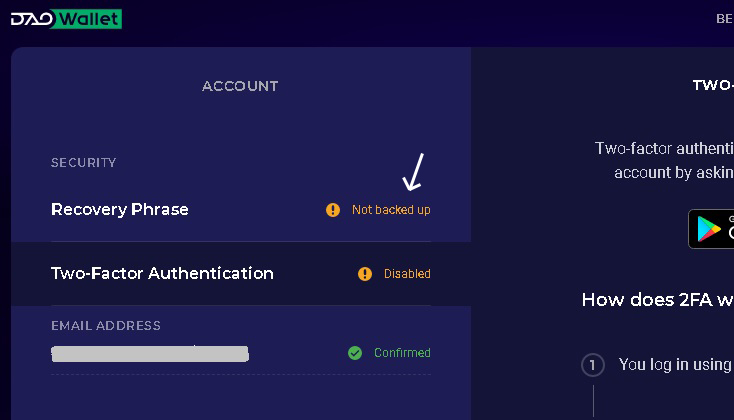This screenshot has width=734, height=420.
Task: Click the Two-factor authentication description text
Action: click(x=664, y=161)
